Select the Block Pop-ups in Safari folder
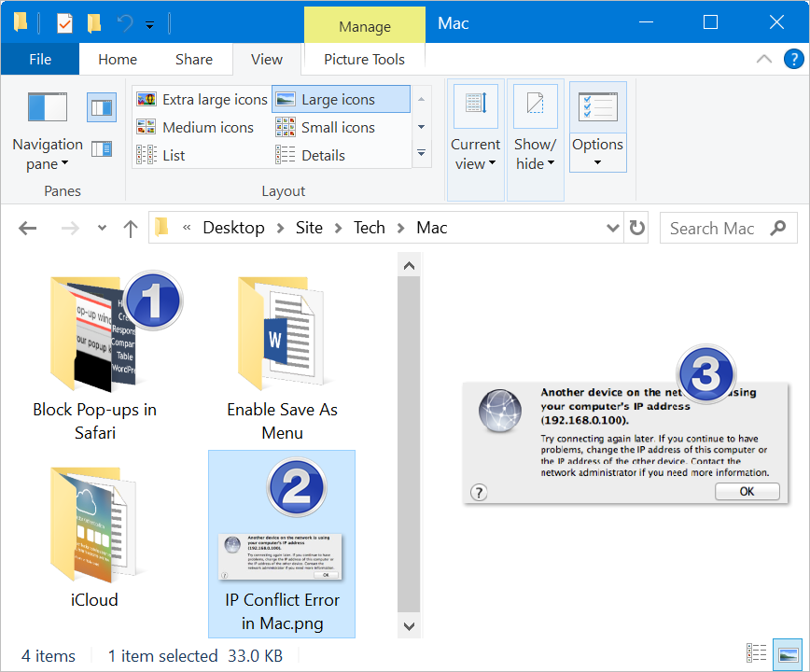810x672 pixels. click(x=94, y=357)
